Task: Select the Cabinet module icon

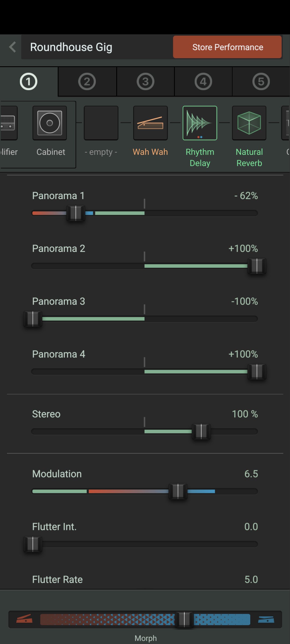Action: coord(50,123)
